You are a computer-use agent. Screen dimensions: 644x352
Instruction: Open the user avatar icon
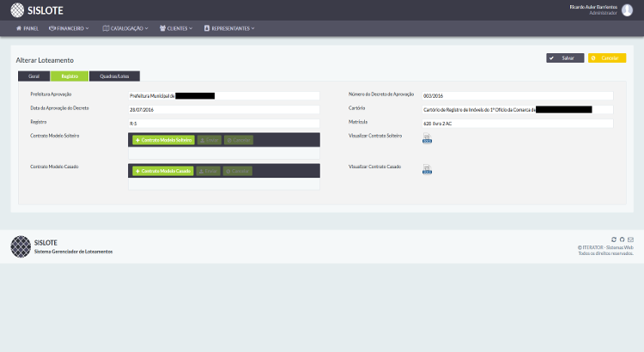pyautogui.click(x=627, y=9)
